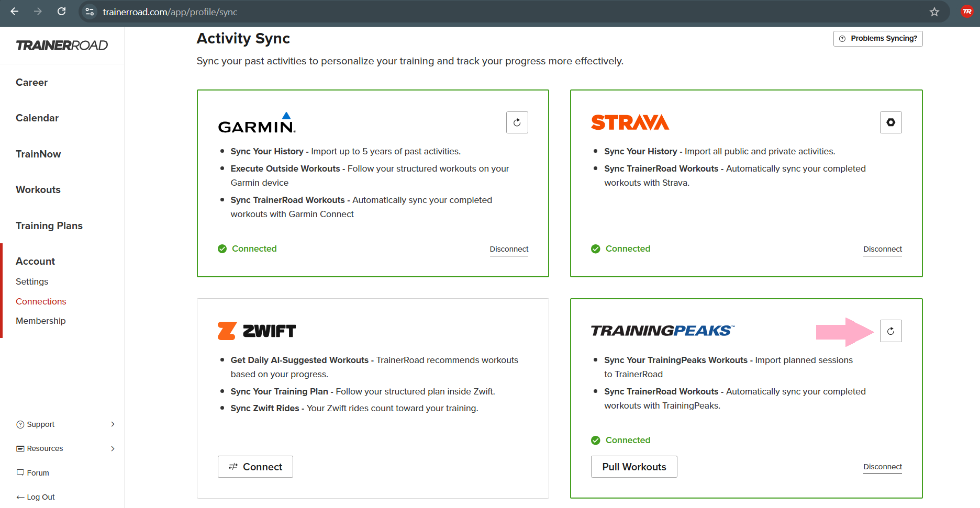This screenshot has width=980, height=508.
Task: Click 'Sync Your TrainingPeaks Workouts' text
Action: point(676,360)
